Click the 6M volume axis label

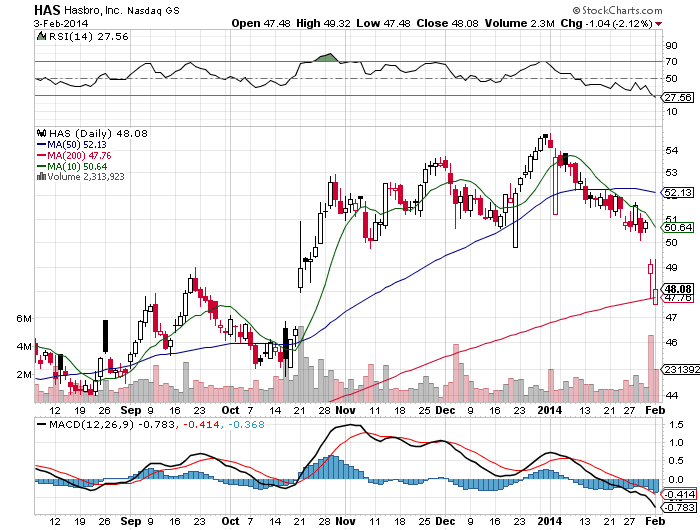(x=24, y=319)
